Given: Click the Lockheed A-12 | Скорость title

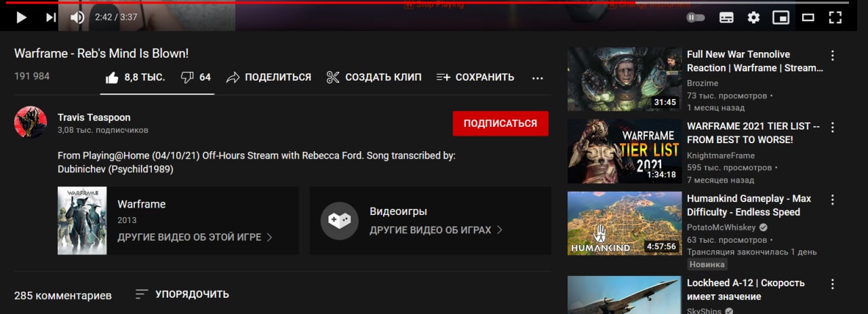Looking at the screenshot, I should tap(746, 290).
